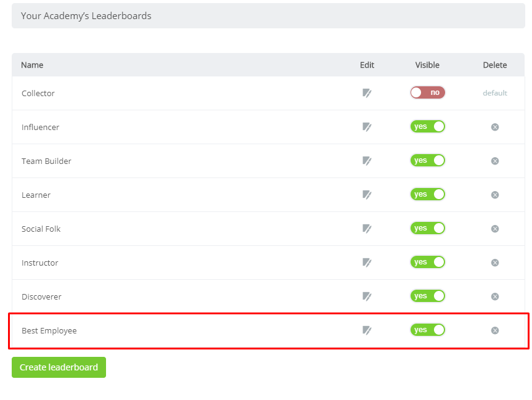Disable visibility for Social Folk
532x400 pixels.
click(x=427, y=227)
